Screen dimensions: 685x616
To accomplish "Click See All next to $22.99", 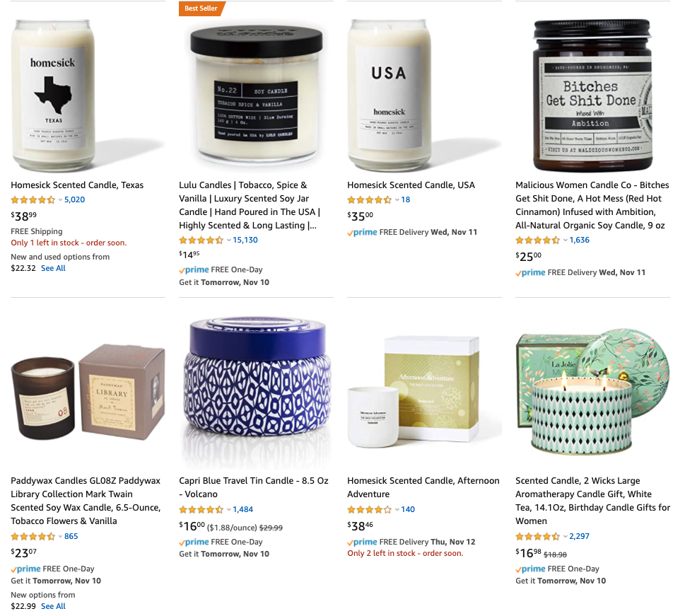I will (53, 606).
